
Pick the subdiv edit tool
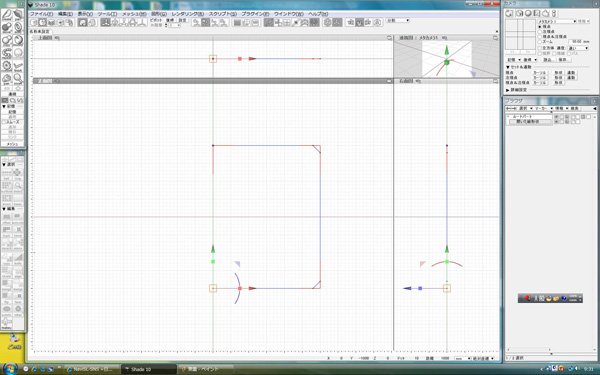click(x=7, y=310)
